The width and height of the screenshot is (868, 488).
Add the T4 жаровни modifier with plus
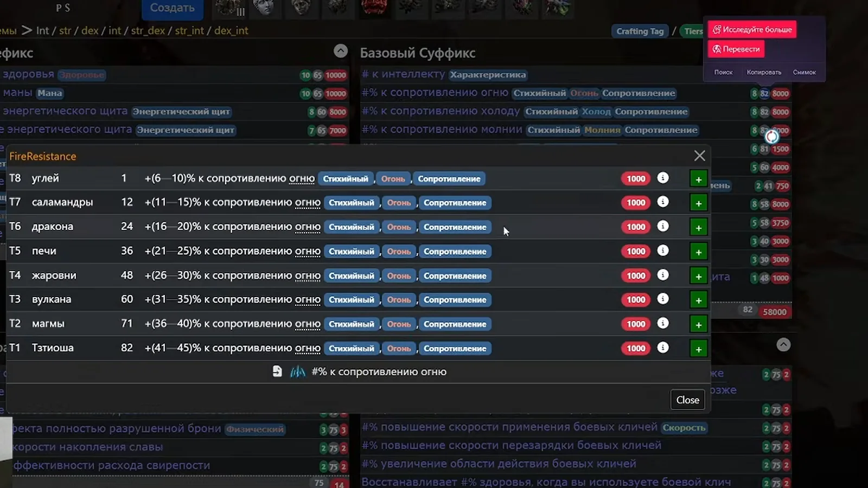698,276
